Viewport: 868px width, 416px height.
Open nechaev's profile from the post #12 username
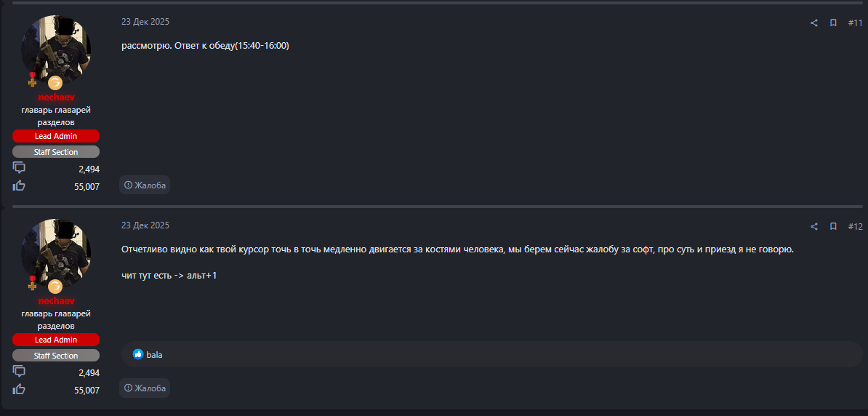[56, 300]
